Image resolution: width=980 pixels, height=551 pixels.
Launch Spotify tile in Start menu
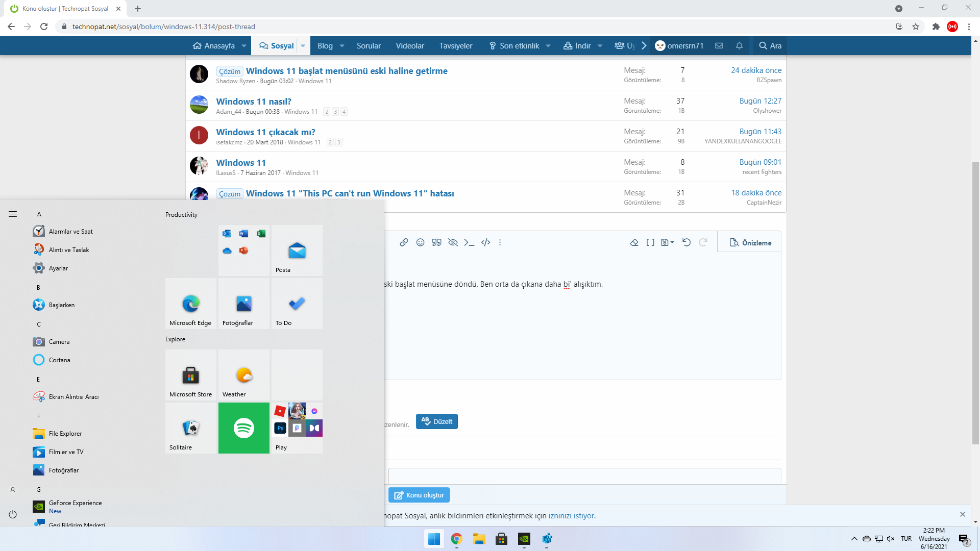[244, 428]
